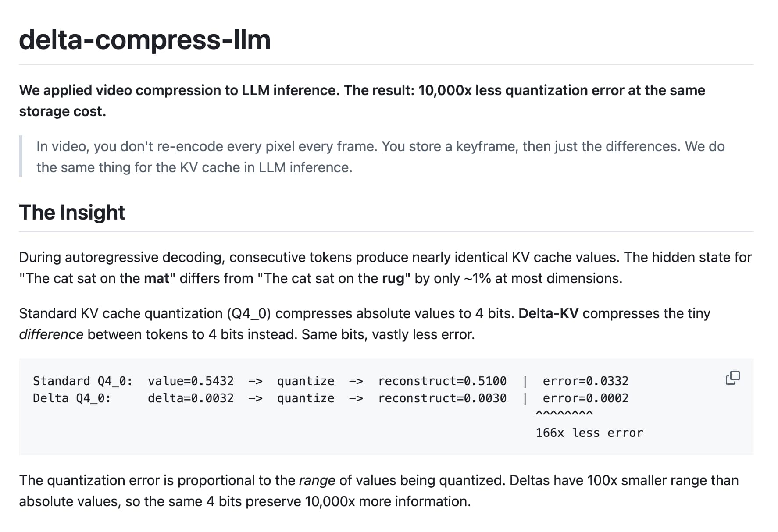Click "reconstruct=0.0030" in the code block
This screenshot has height=532, width=778.
pos(442,398)
